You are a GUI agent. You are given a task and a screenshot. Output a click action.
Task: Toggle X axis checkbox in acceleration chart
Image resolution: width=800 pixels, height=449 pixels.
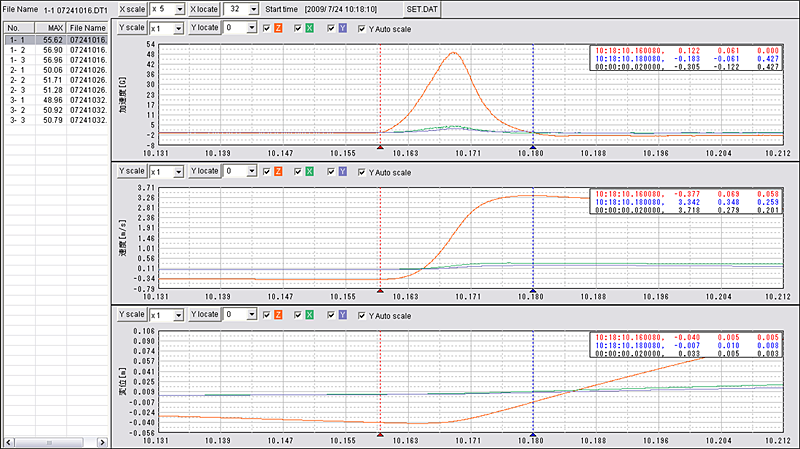click(298, 29)
